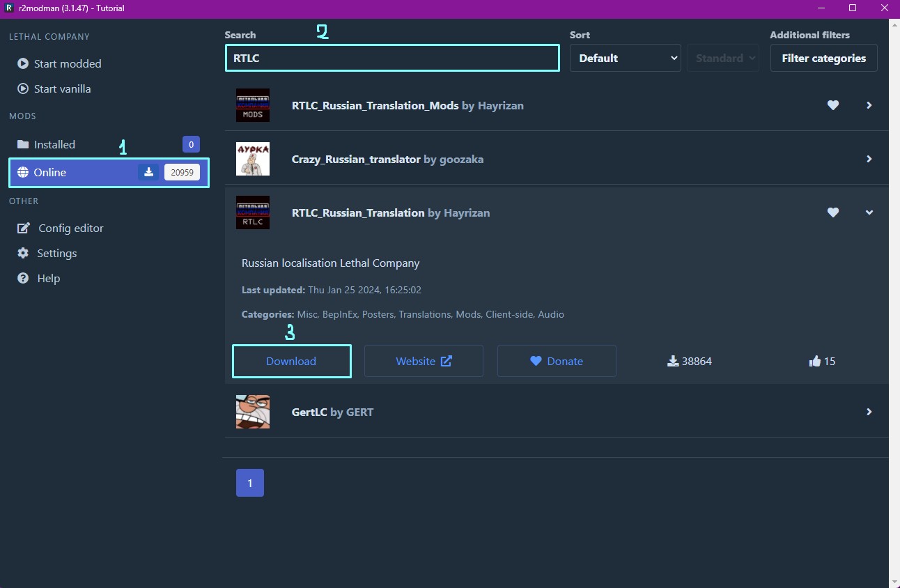Click the heart icon on RTLC_Russian_Translation_Mods row
The image size is (900, 588).
pyautogui.click(x=833, y=105)
